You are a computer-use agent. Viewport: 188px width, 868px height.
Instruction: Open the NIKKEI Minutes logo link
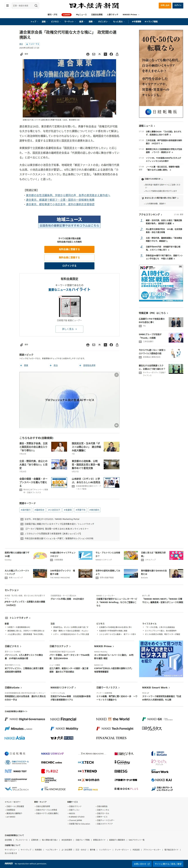[x=19, y=729]
